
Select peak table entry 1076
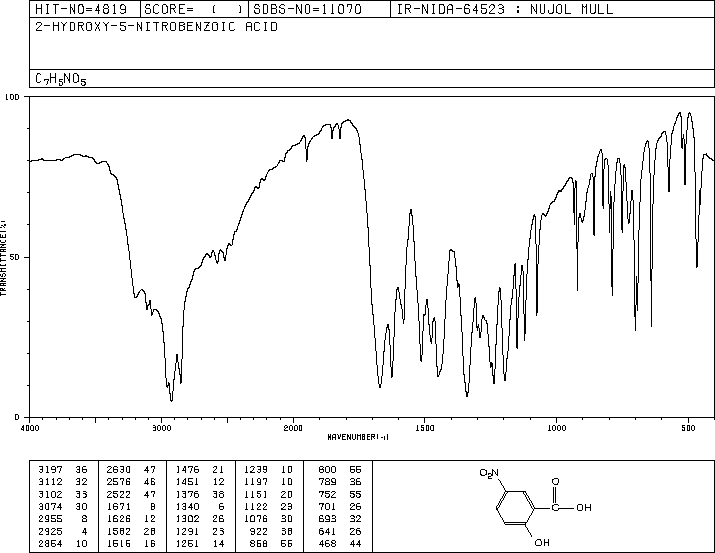256,519
